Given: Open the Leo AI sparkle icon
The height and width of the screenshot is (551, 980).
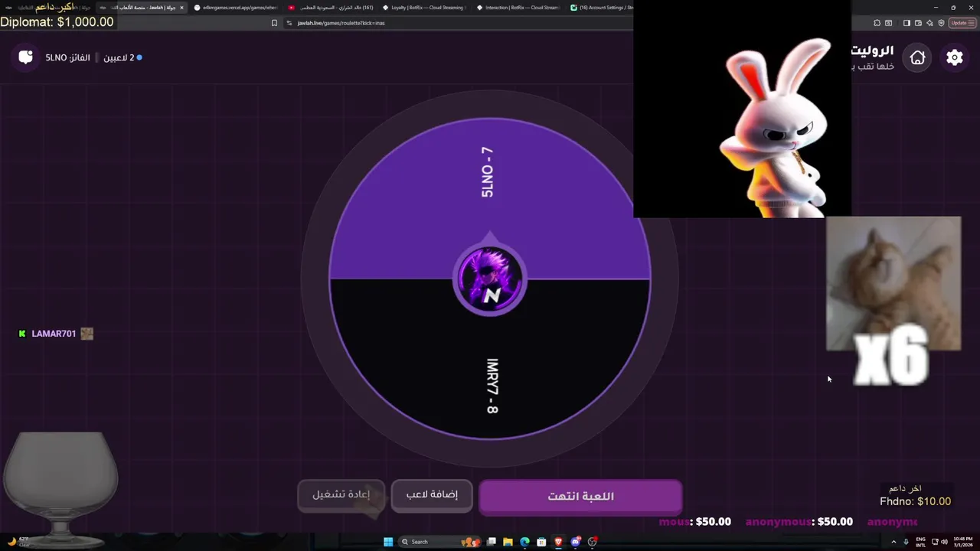Looking at the screenshot, I should 929,23.
